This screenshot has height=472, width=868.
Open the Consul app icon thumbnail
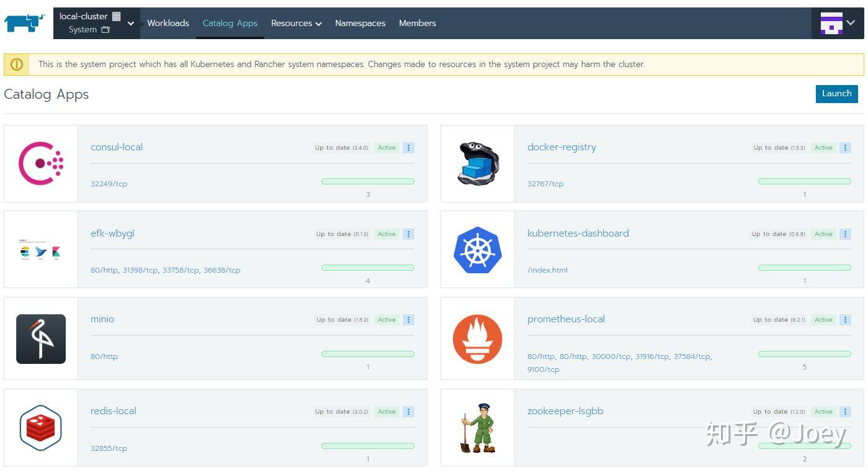point(40,163)
